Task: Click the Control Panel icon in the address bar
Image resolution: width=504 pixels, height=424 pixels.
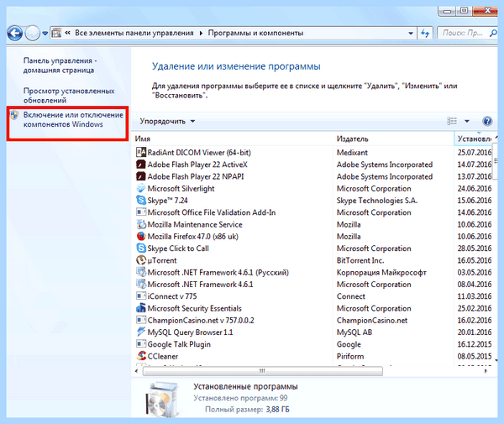Action: coord(56,33)
